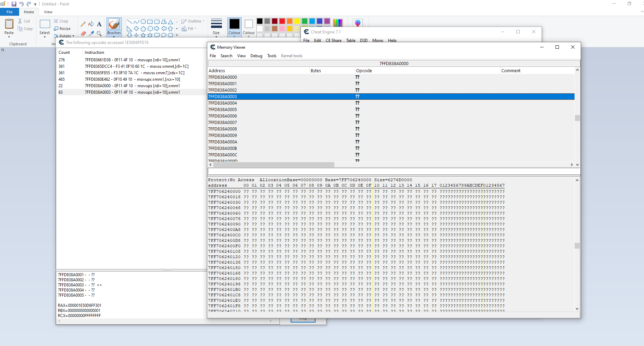This screenshot has width=644, height=346.
Task: Click the Brushes tool icon
Action: (x=114, y=25)
